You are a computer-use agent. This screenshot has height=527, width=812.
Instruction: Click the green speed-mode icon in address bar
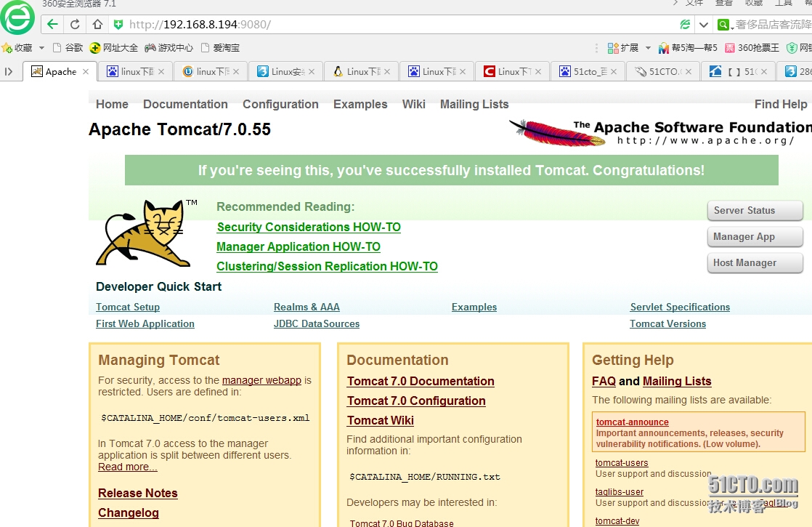[x=685, y=25]
